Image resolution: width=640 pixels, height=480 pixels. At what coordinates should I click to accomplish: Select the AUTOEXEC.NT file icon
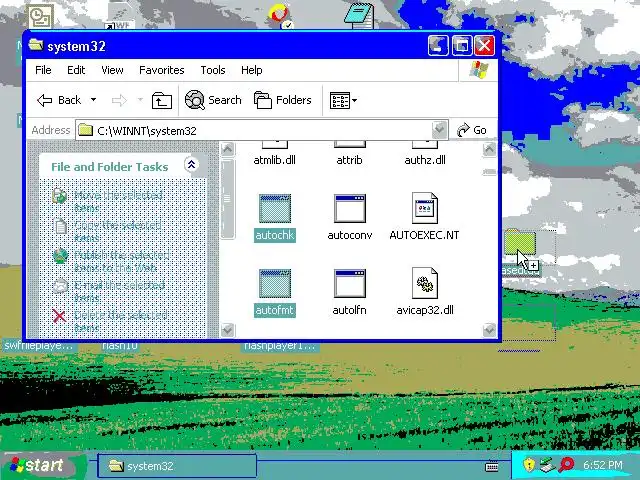point(424,208)
